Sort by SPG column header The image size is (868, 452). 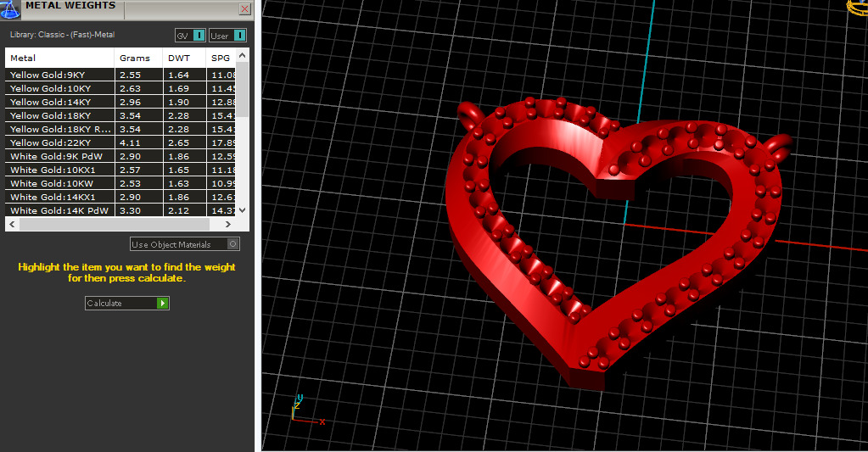[221, 59]
